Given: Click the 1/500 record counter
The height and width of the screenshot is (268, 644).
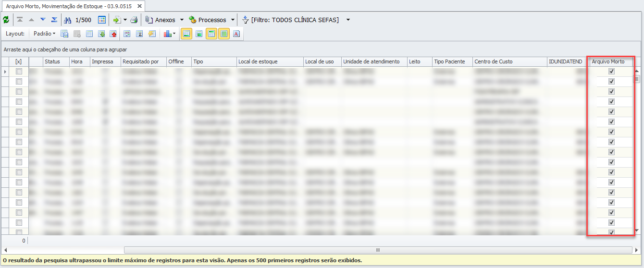Looking at the screenshot, I should click(84, 20).
